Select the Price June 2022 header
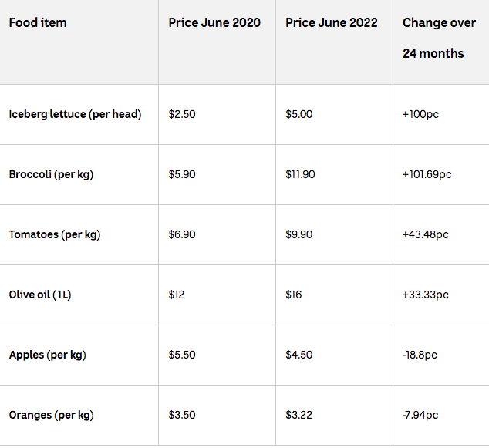 [332, 23]
